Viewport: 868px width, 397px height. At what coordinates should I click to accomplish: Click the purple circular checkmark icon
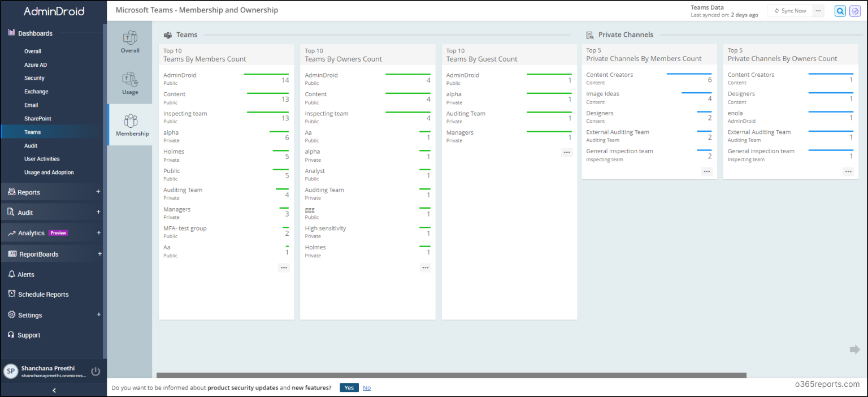coord(854,11)
